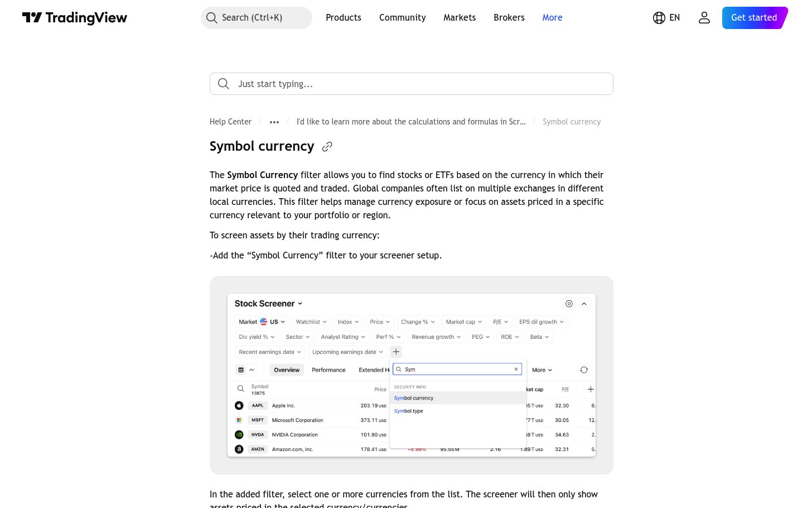Open the Products menu
812x508 pixels.
344,18
